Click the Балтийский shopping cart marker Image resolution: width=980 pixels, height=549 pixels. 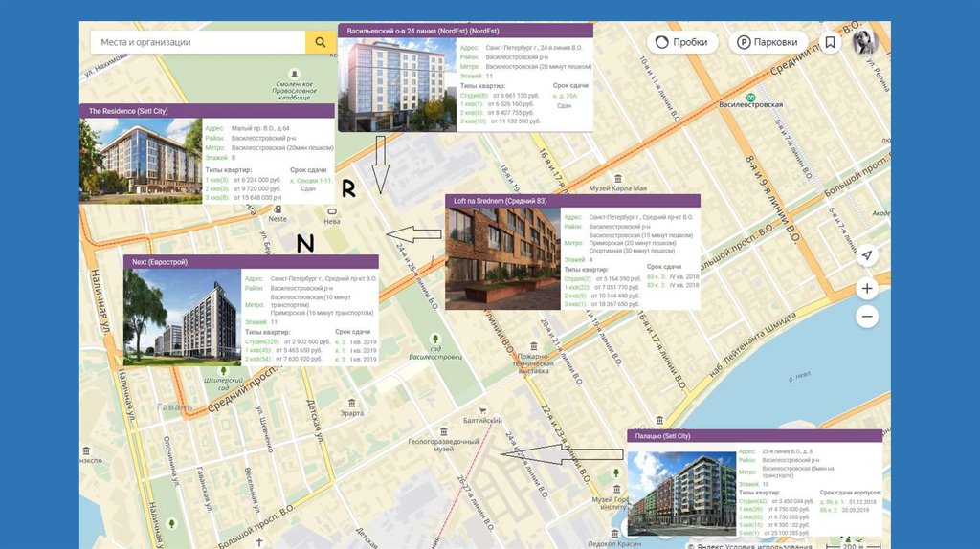[482, 411]
